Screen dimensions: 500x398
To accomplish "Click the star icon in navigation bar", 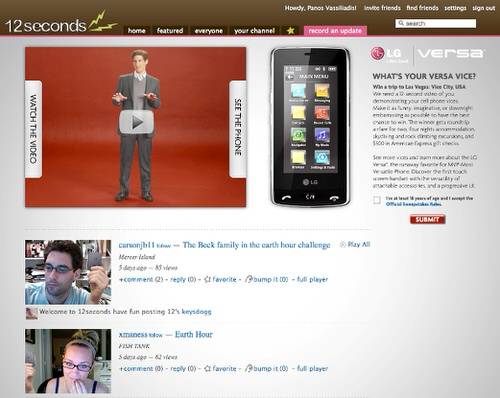I will [291, 31].
